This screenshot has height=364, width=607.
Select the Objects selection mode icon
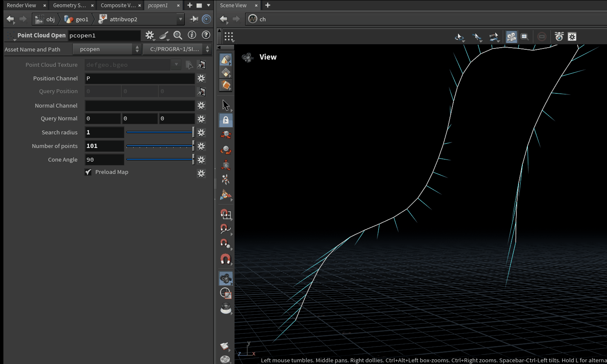click(x=226, y=60)
